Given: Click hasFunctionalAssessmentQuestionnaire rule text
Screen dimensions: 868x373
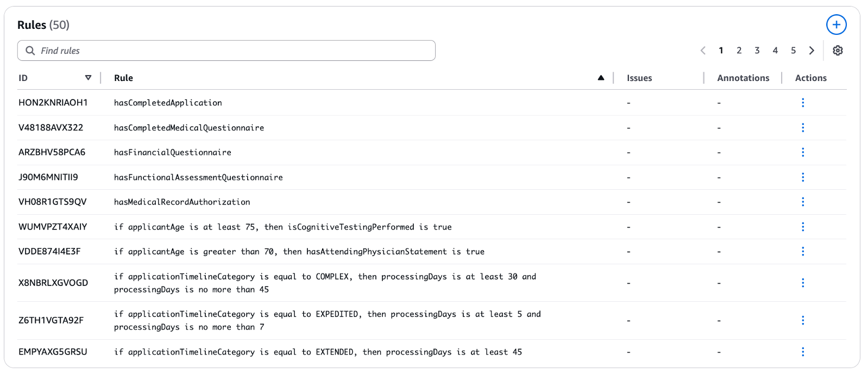Looking at the screenshot, I should tap(198, 177).
